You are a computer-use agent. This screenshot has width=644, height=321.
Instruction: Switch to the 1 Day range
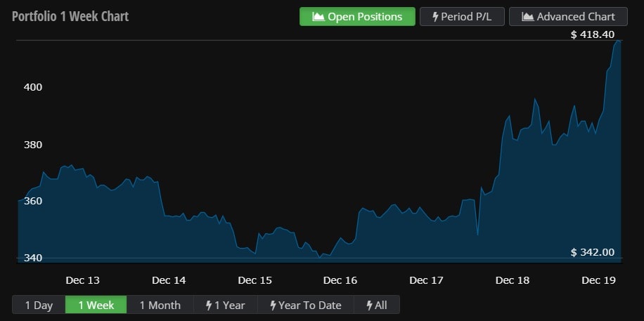(x=39, y=305)
